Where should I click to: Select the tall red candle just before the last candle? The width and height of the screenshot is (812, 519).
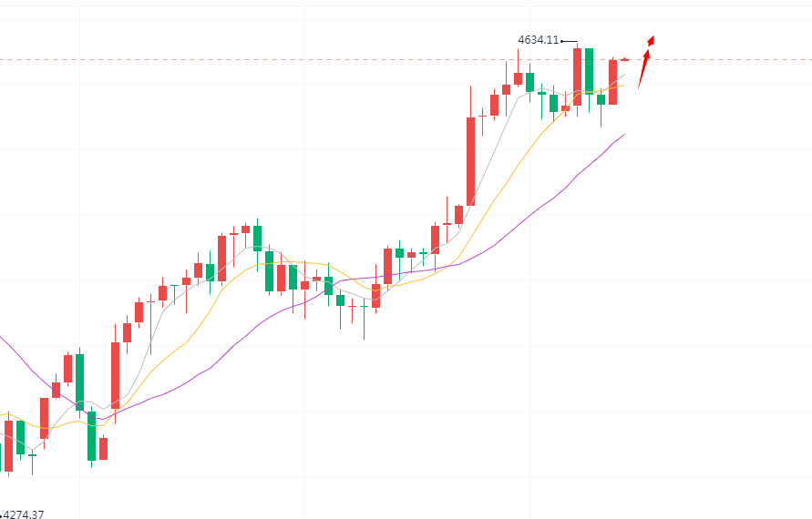click(612, 82)
